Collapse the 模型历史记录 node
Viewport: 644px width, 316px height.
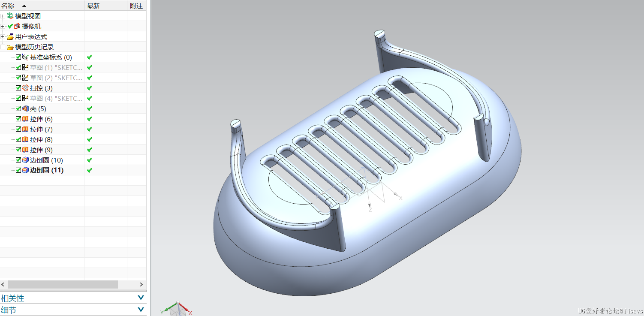3,47
